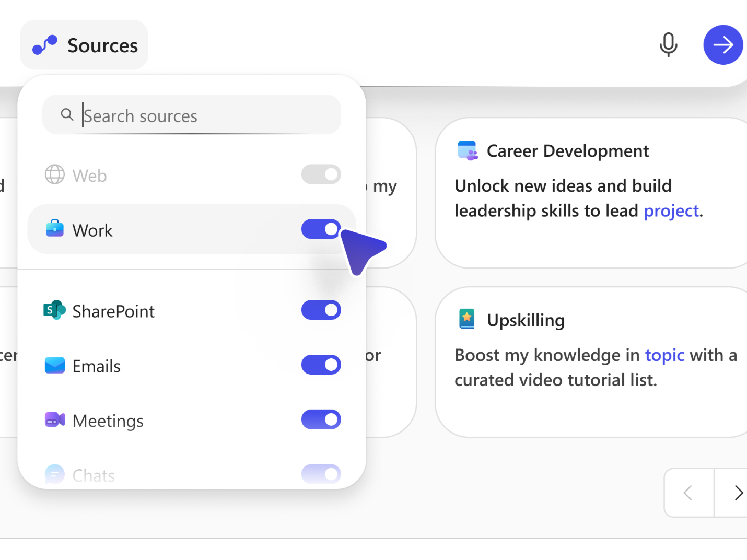Open the Sources dropdown
The image size is (747, 560).
pyautogui.click(x=84, y=45)
